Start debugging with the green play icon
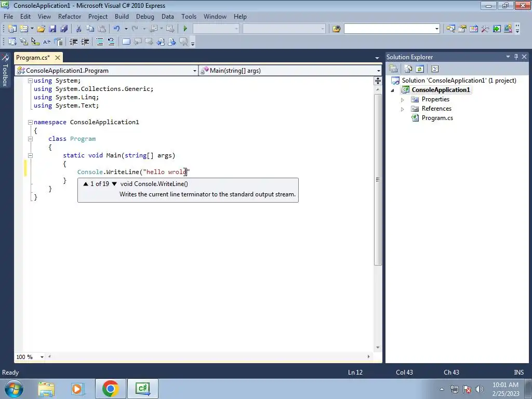The image size is (532, 399). pos(185,29)
